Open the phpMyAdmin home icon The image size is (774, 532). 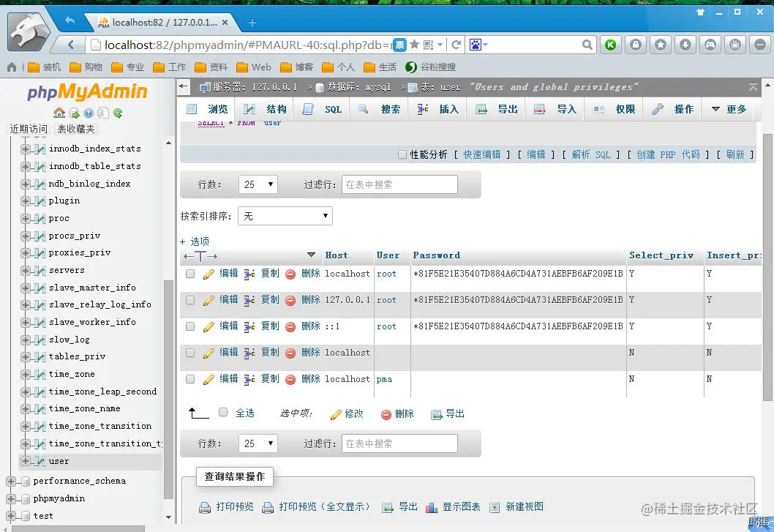59,113
